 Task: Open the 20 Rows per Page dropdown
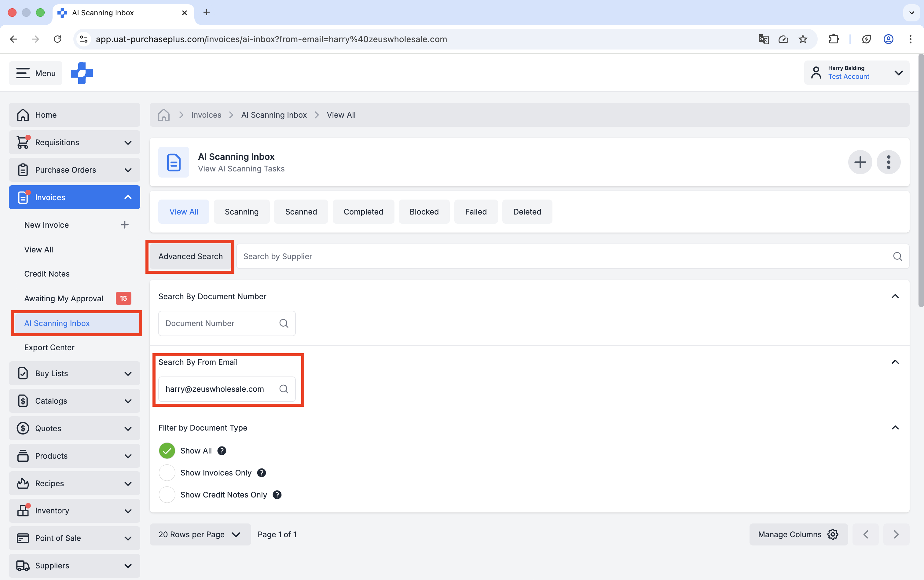click(x=200, y=534)
